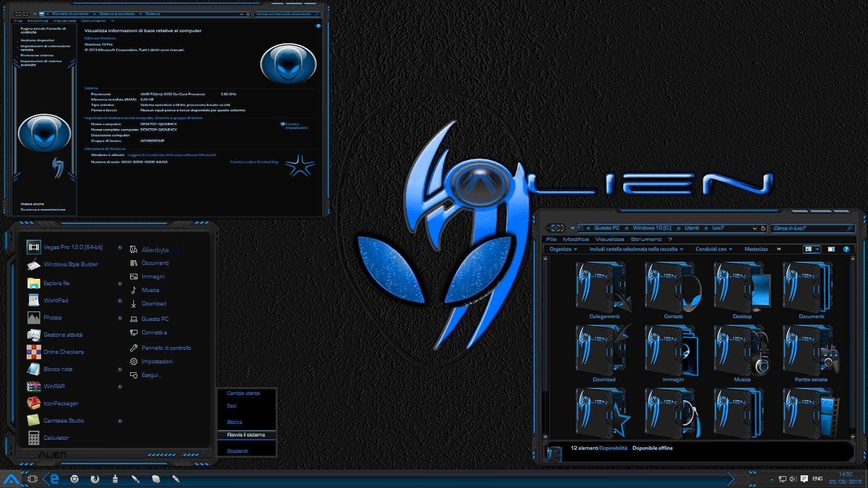868x488 pixels.
Task: Open Task View from the taskbar
Action: point(33,479)
